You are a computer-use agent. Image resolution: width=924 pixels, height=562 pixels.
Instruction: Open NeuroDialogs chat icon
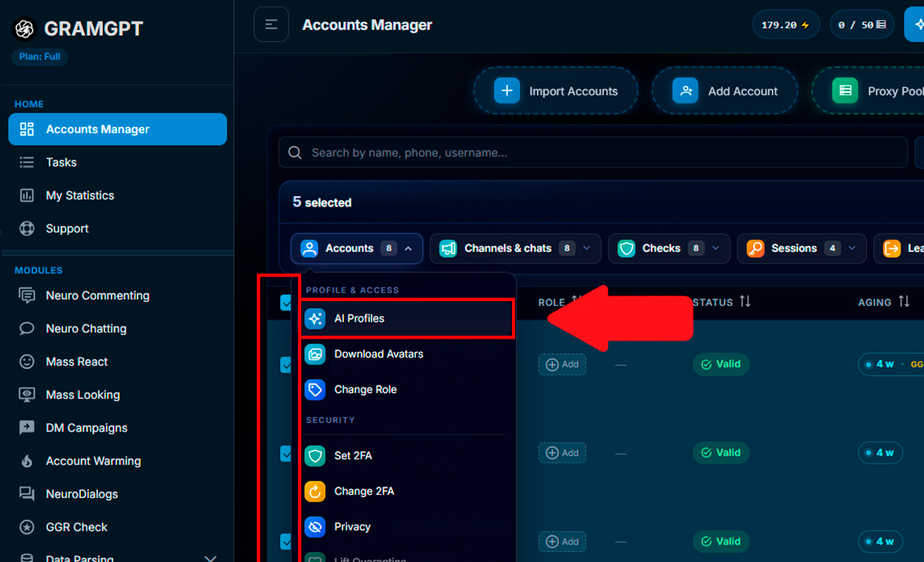27,493
